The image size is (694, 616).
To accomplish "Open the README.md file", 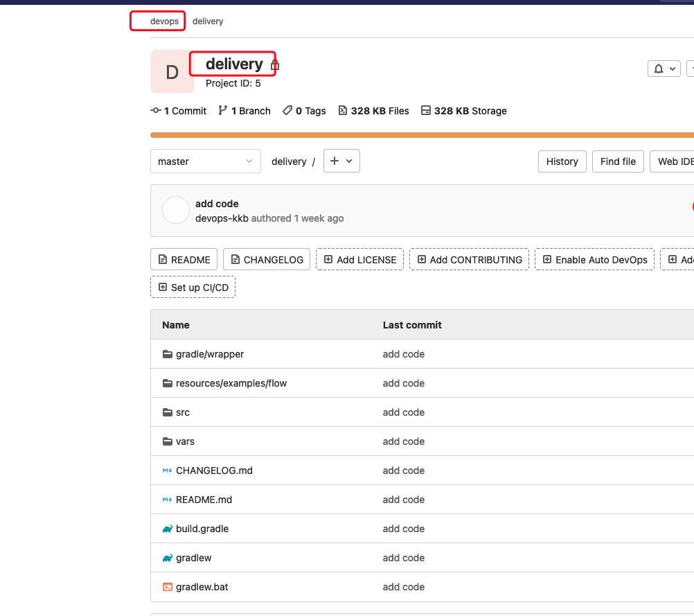I will (x=204, y=500).
